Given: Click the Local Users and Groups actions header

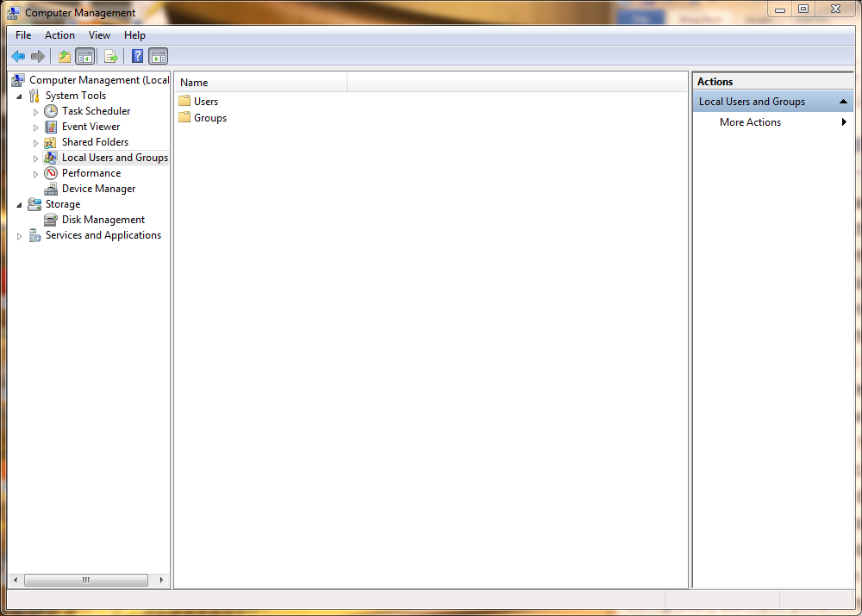Looking at the screenshot, I should (x=773, y=102).
